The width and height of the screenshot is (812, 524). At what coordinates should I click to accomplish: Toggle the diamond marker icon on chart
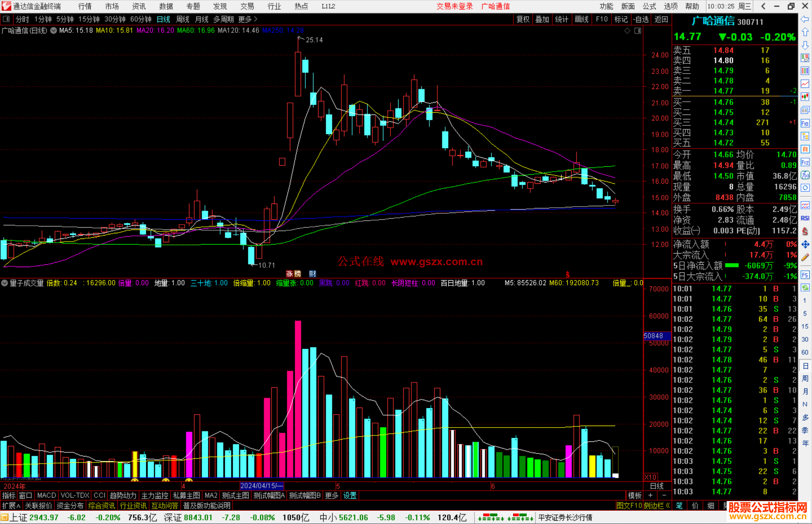coord(627,31)
